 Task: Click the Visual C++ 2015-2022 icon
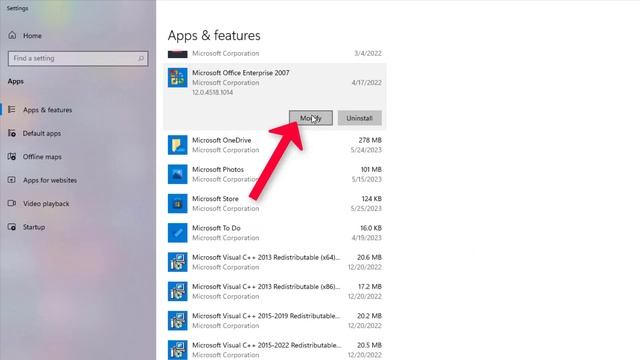click(x=178, y=350)
